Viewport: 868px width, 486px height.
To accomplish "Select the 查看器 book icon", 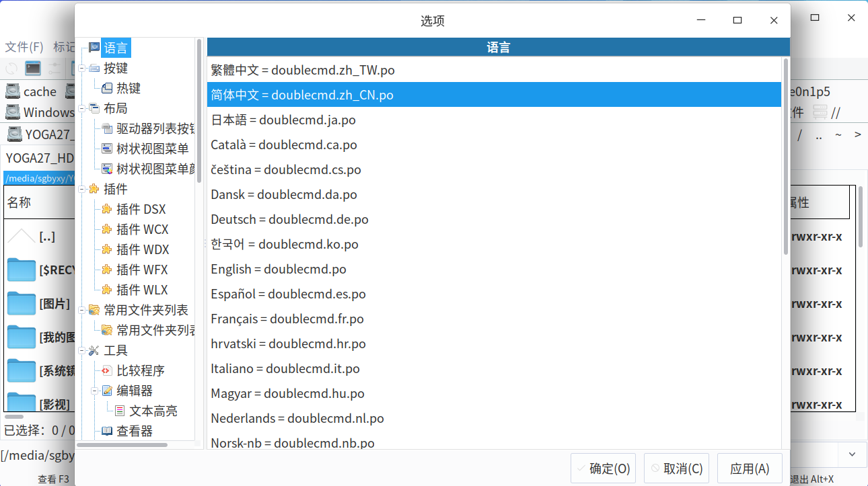I will [107, 431].
